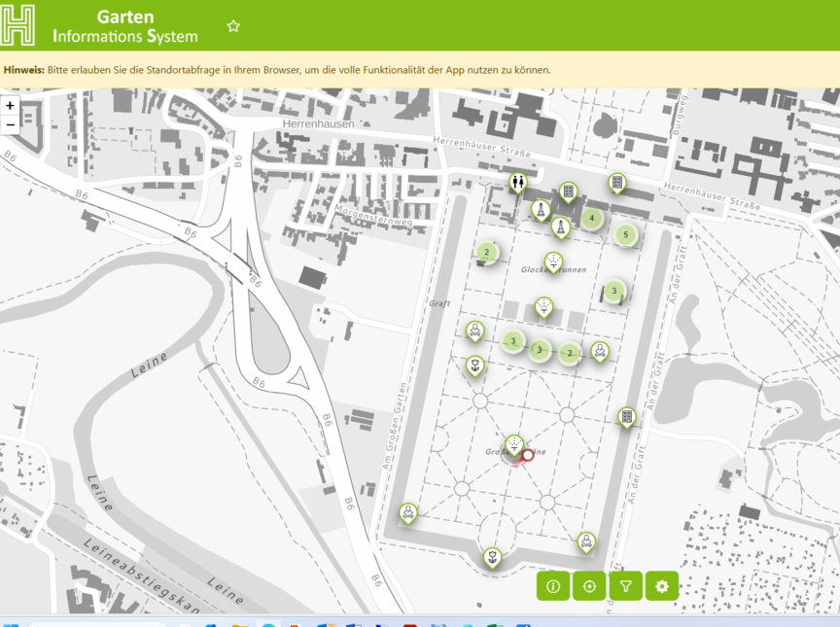Expand the cluster showing 4 items
The height and width of the screenshot is (627, 840).
(x=591, y=219)
